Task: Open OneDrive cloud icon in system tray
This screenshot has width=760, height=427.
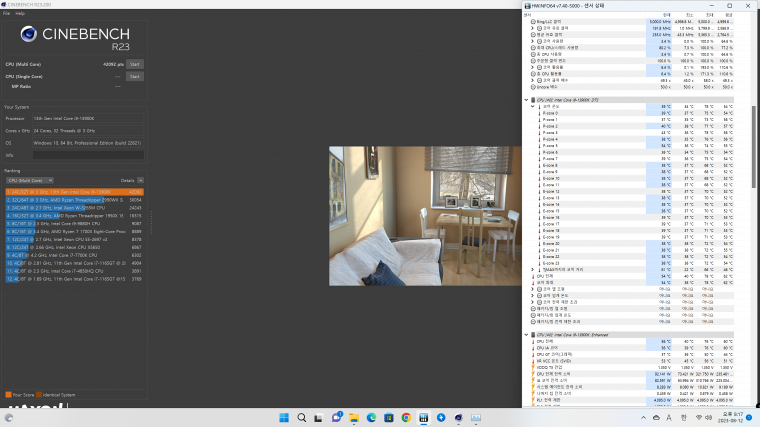Action: click(656, 417)
